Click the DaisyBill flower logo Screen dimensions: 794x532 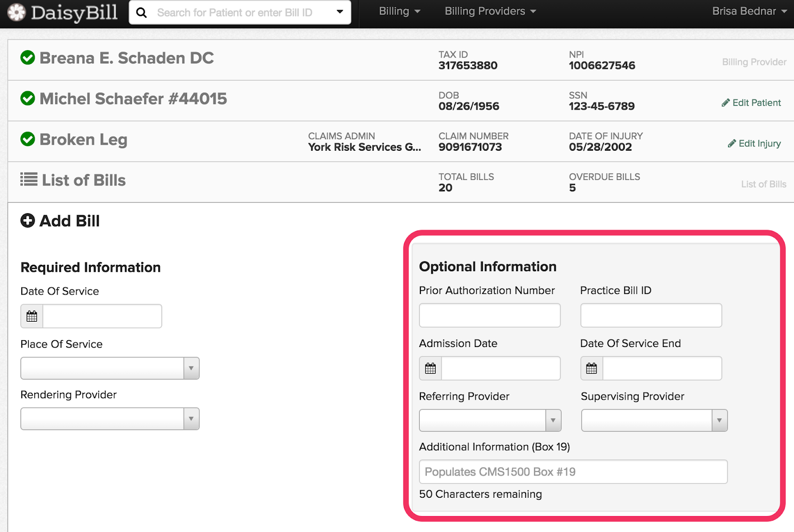coord(16,12)
